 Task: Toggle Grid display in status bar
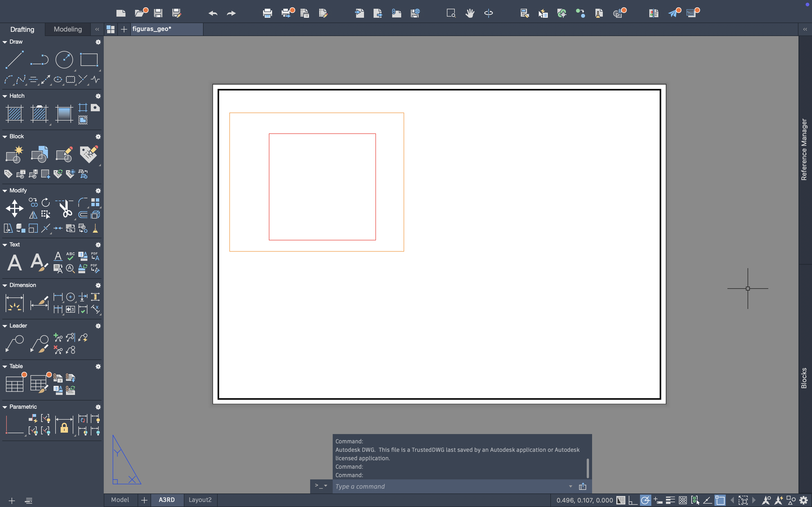(x=621, y=500)
